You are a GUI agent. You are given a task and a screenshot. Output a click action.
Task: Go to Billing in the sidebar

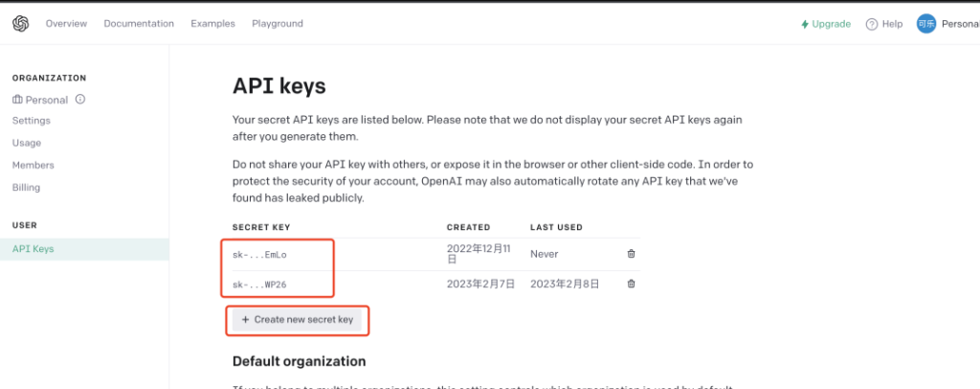(27, 188)
